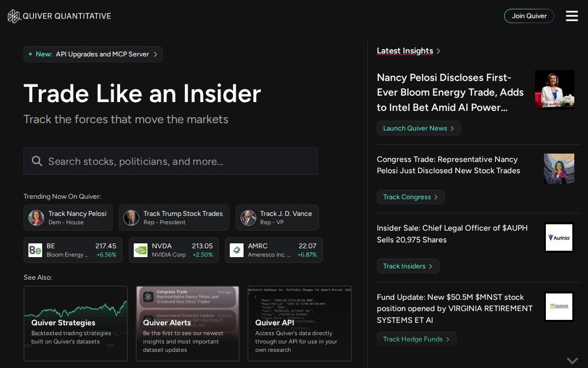588x368 pixels.
Task: Click the arrow on Track Congress
Action: point(436,197)
